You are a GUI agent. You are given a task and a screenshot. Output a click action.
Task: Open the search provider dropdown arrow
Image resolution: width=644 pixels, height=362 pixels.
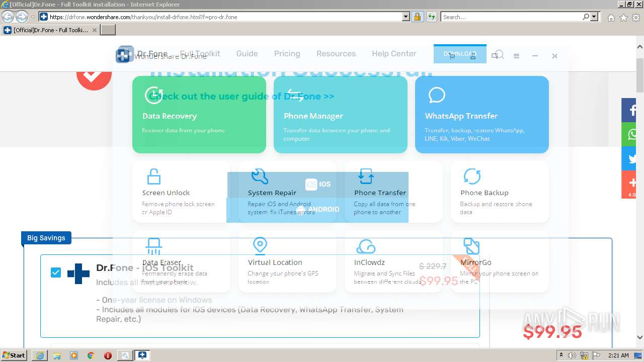pos(595,17)
